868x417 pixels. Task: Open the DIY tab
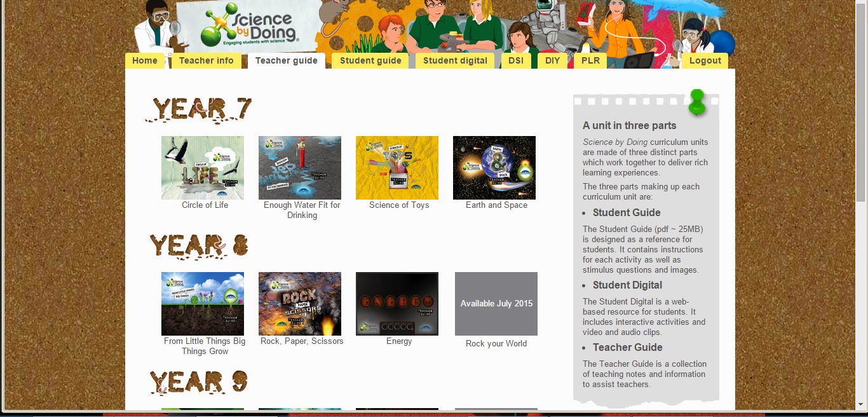[x=553, y=61]
